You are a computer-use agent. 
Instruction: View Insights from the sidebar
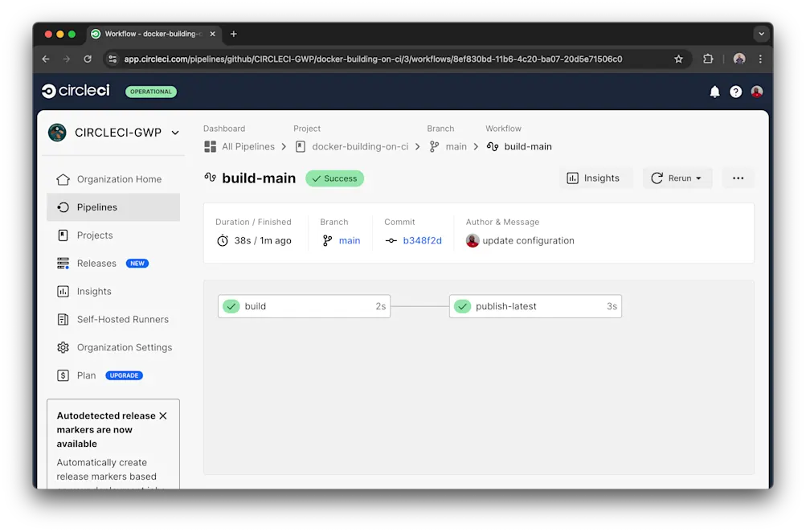[x=94, y=291]
